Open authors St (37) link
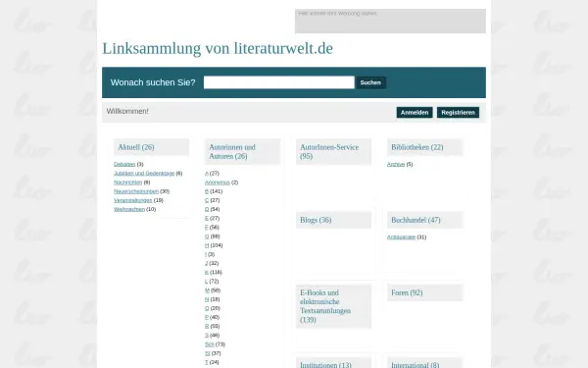Screen dimensions: 588x368 (x=208, y=353)
